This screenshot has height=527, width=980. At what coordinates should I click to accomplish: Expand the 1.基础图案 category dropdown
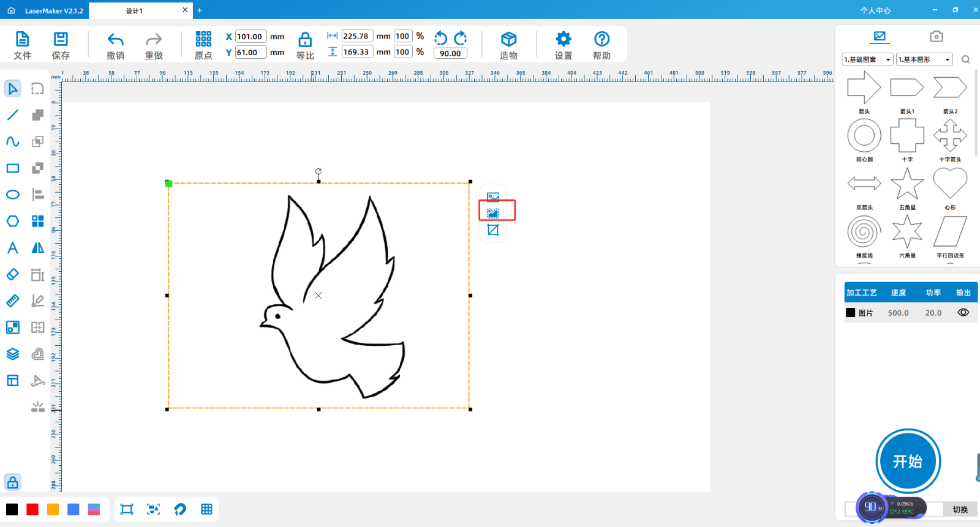867,59
